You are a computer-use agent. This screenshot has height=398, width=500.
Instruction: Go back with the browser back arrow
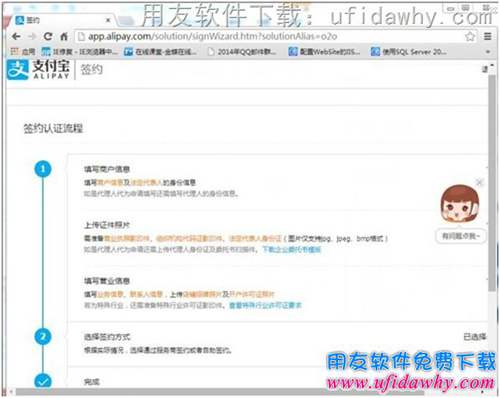(16, 36)
